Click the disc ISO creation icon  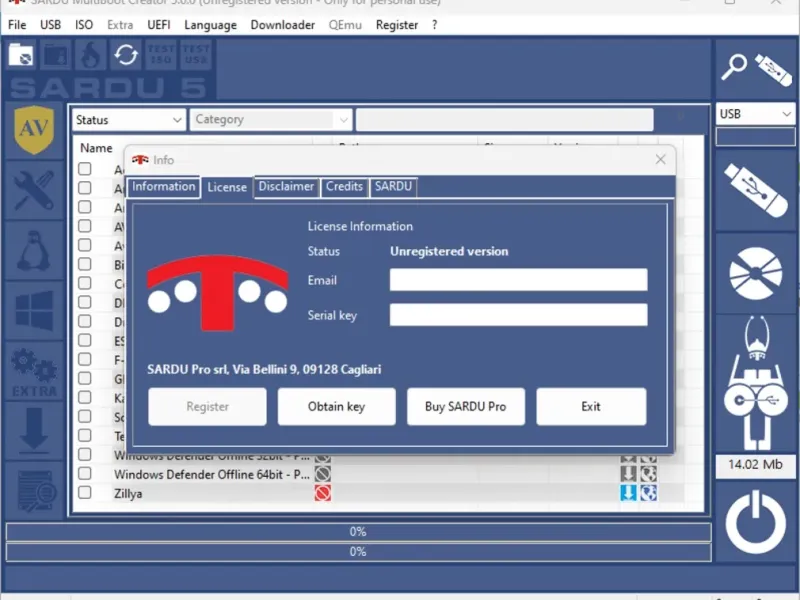tap(755, 273)
